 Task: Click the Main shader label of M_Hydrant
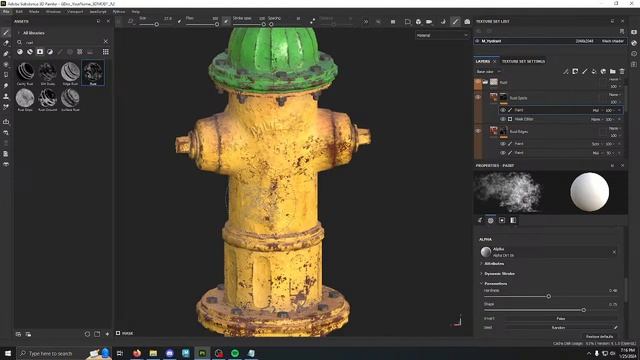613,41
